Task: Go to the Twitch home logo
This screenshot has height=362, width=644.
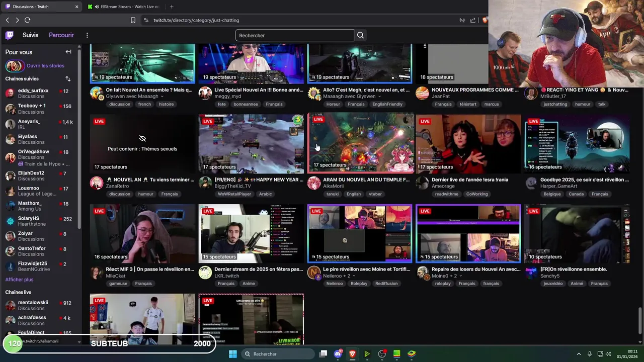Action: click(x=10, y=35)
